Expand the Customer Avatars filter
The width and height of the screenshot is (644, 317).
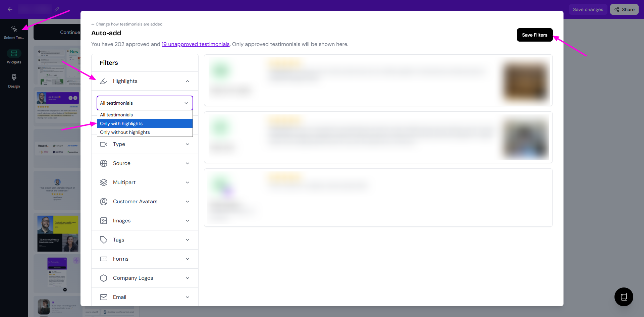coord(187,202)
